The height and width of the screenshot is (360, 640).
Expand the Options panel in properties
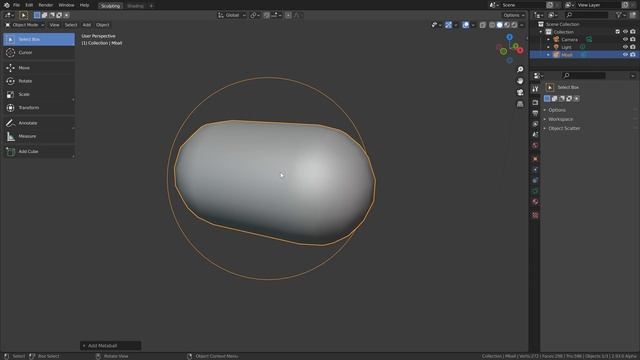click(x=556, y=110)
